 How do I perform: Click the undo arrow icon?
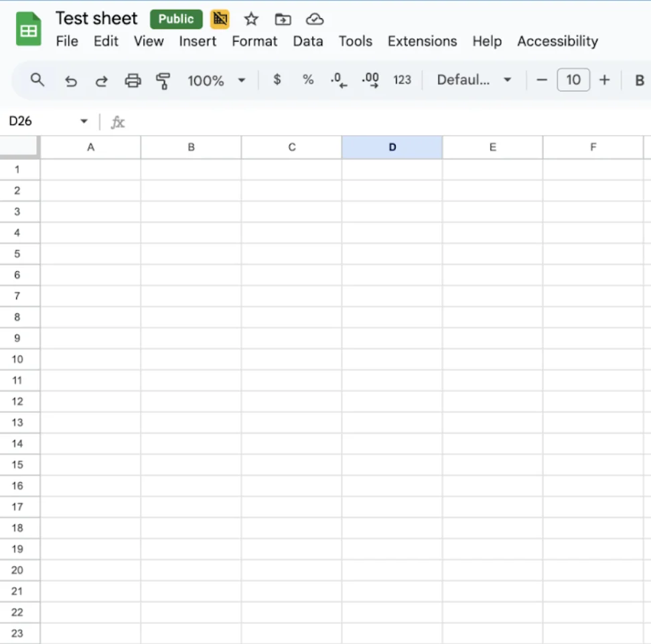[70, 81]
